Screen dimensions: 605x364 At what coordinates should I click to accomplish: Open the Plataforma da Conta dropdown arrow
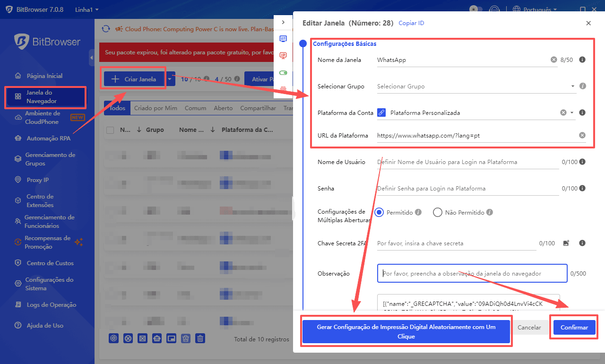pos(572,113)
